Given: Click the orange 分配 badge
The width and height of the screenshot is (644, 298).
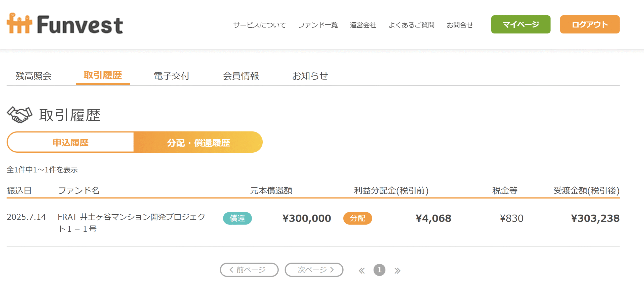Looking at the screenshot, I should (357, 218).
